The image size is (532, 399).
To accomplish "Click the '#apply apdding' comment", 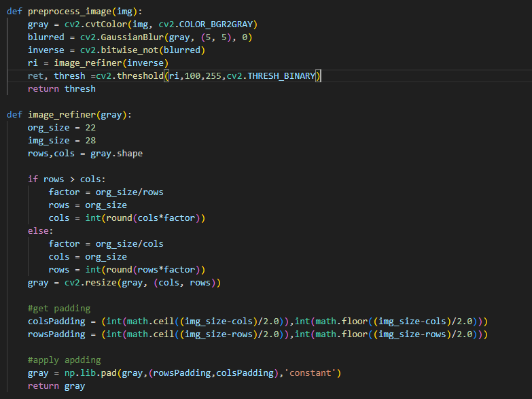I will [x=64, y=360].
